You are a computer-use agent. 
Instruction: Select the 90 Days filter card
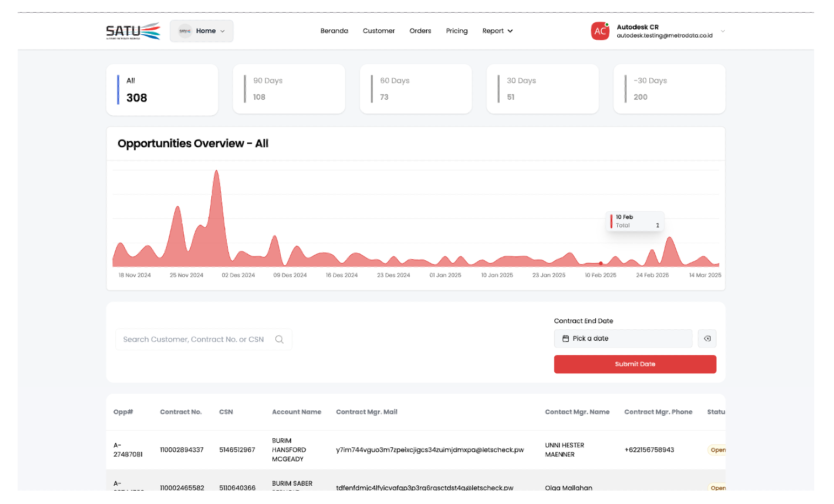click(288, 89)
